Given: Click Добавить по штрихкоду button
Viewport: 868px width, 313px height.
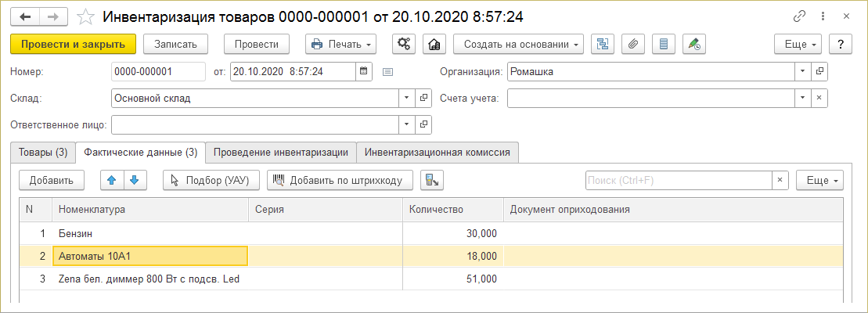Looking at the screenshot, I should (340, 180).
